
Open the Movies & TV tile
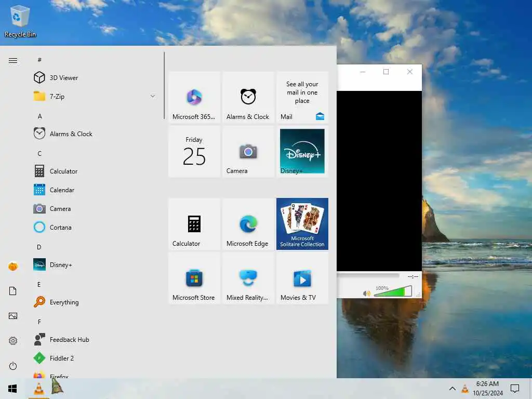coord(302,278)
